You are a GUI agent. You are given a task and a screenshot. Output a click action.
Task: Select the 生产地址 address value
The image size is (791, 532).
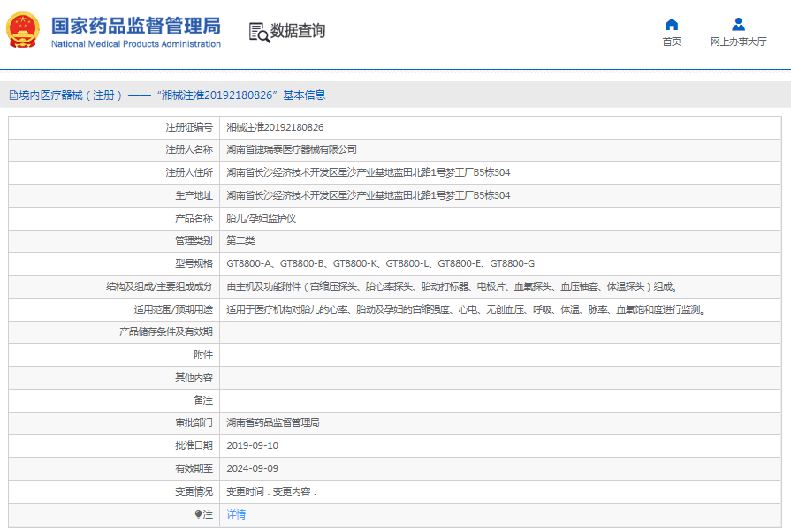pyautogui.click(x=369, y=195)
